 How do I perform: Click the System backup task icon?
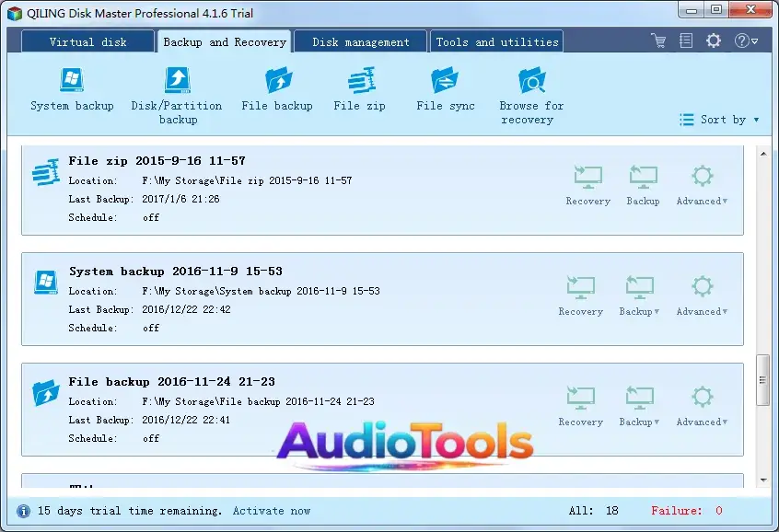coord(46,282)
